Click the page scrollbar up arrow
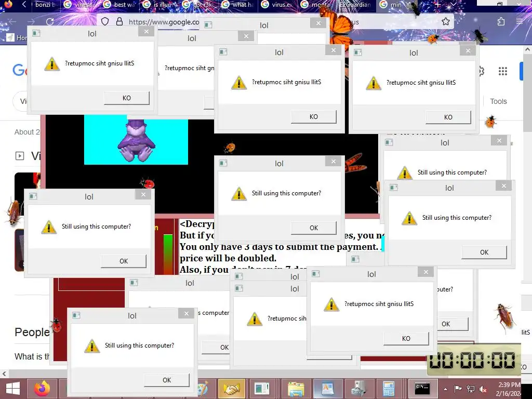532x399 pixels. point(527,49)
